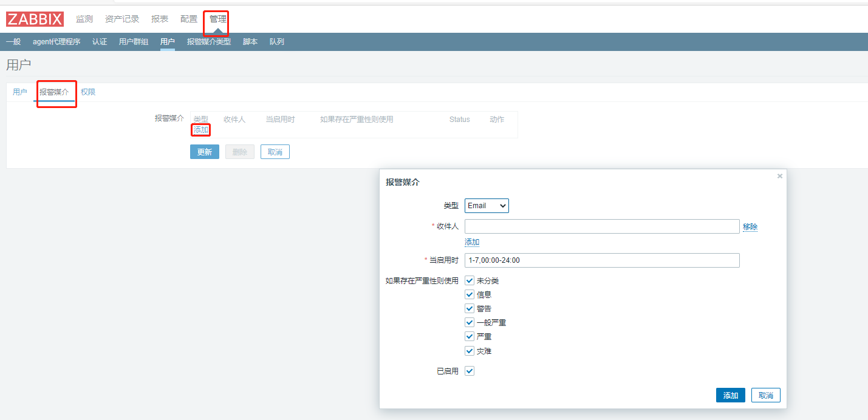The width and height of the screenshot is (868, 420).
Task: Toggle the 一般严重 severity checkbox
Action: click(x=470, y=322)
